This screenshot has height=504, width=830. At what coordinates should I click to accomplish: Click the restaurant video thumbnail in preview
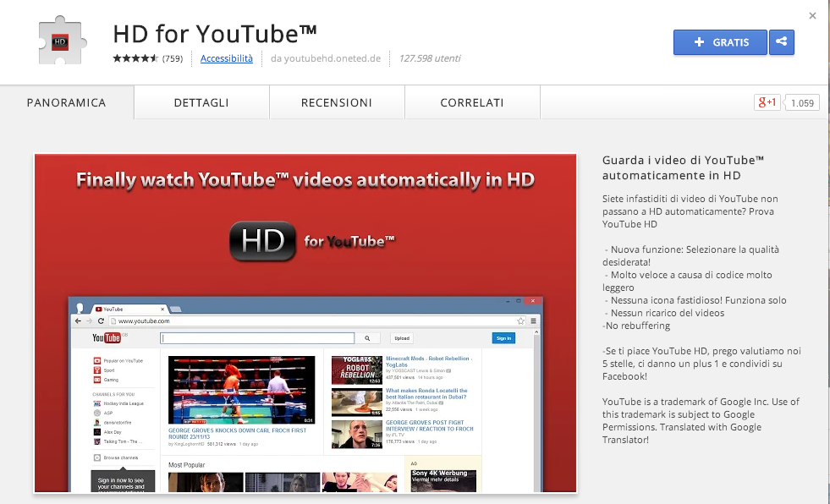point(357,403)
